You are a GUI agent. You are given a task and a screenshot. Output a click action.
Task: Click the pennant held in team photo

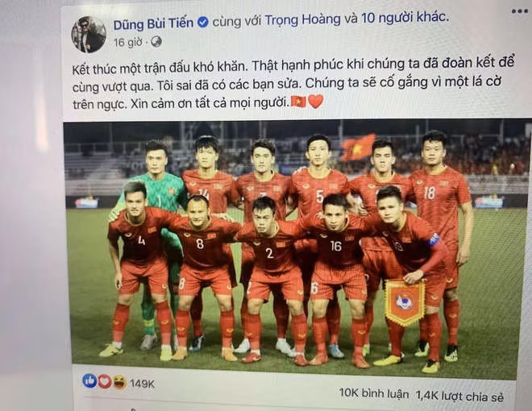[405, 303]
